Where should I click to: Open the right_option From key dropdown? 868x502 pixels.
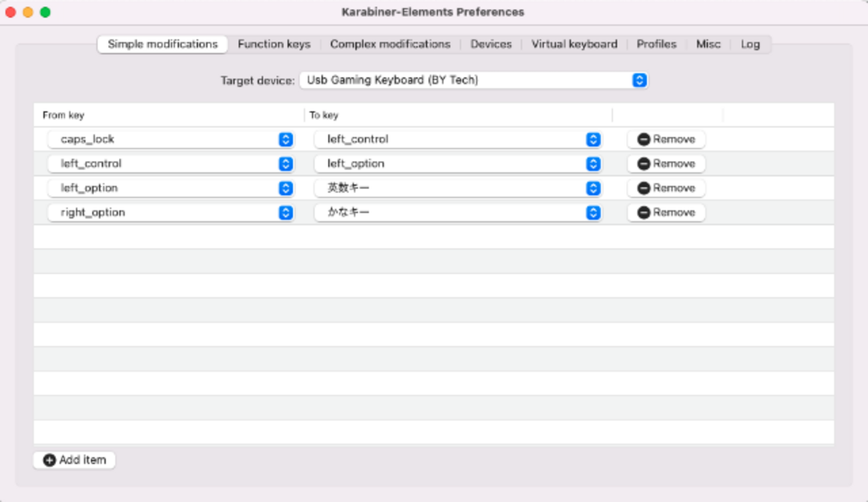click(x=170, y=212)
